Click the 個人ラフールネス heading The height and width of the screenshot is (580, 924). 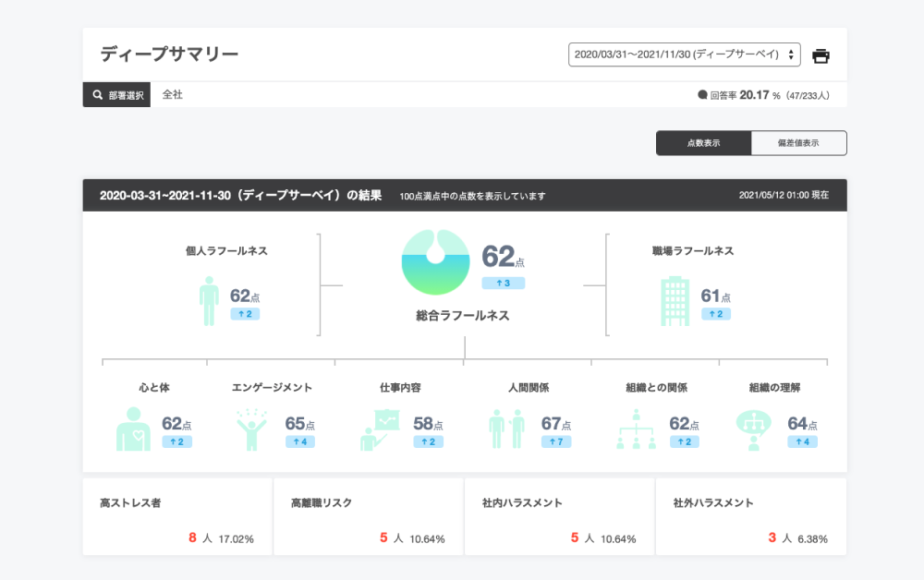pyautogui.click(x=227, y=251)
